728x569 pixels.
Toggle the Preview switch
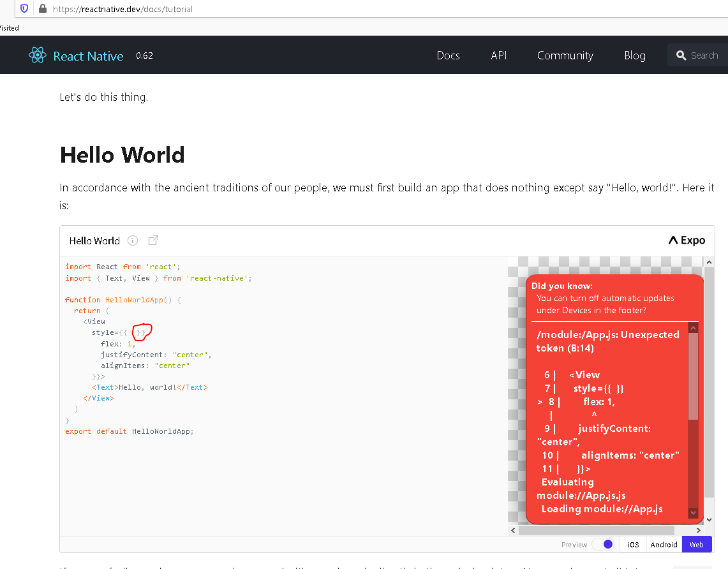[x=603, y=544]
